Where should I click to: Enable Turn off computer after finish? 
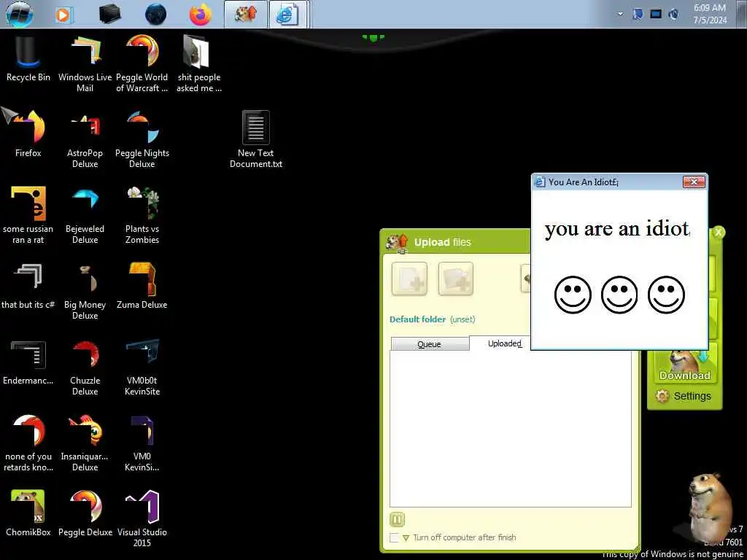(394, 537)
